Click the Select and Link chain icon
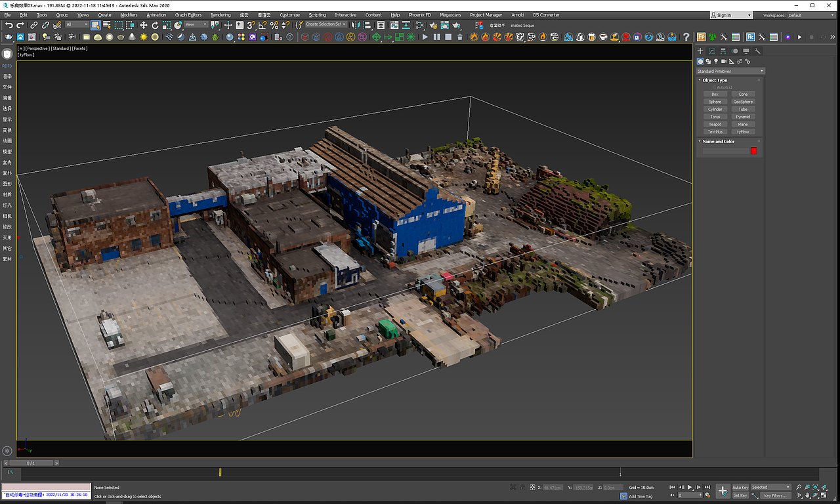Image resolution: width=840 pixels, height=504 pixels. 34,25
